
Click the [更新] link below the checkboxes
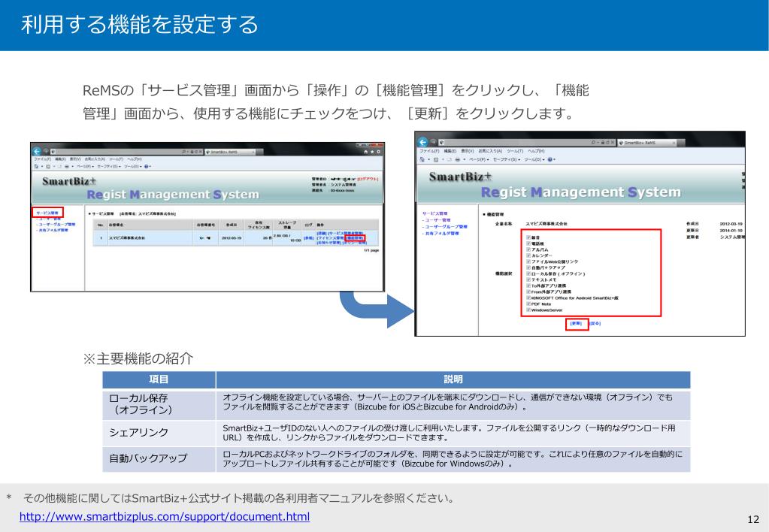tap(577, 324)
